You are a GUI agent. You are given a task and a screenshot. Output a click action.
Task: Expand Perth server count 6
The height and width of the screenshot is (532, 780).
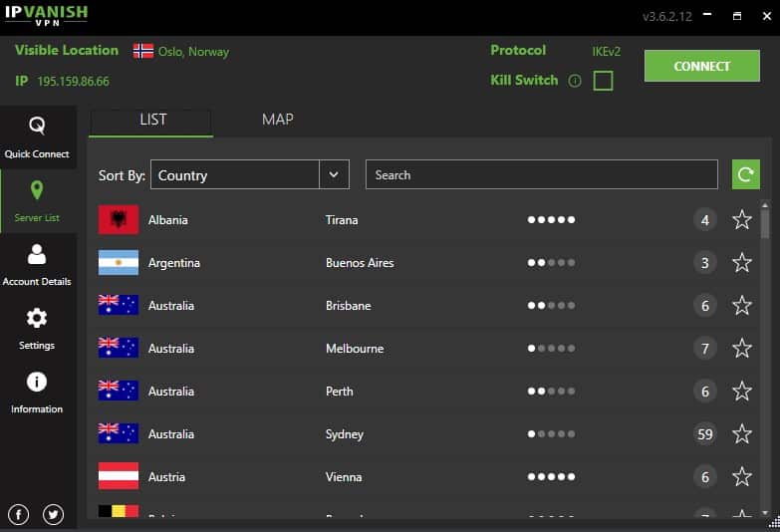click(705, 392)
